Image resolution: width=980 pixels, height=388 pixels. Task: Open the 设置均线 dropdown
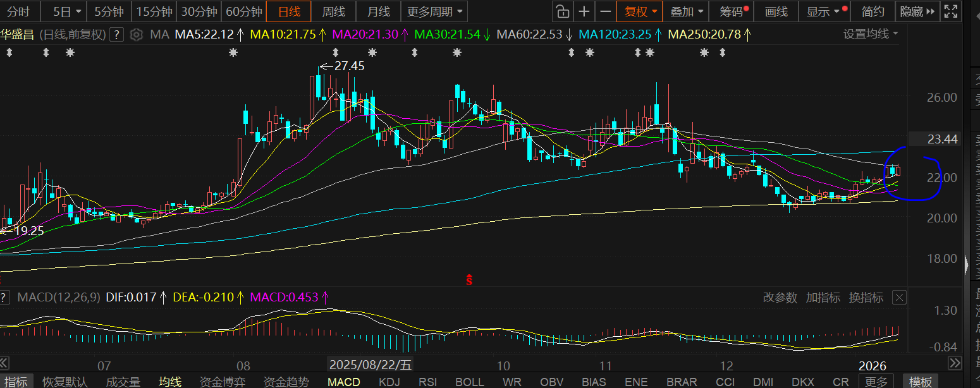click(871, 34)
